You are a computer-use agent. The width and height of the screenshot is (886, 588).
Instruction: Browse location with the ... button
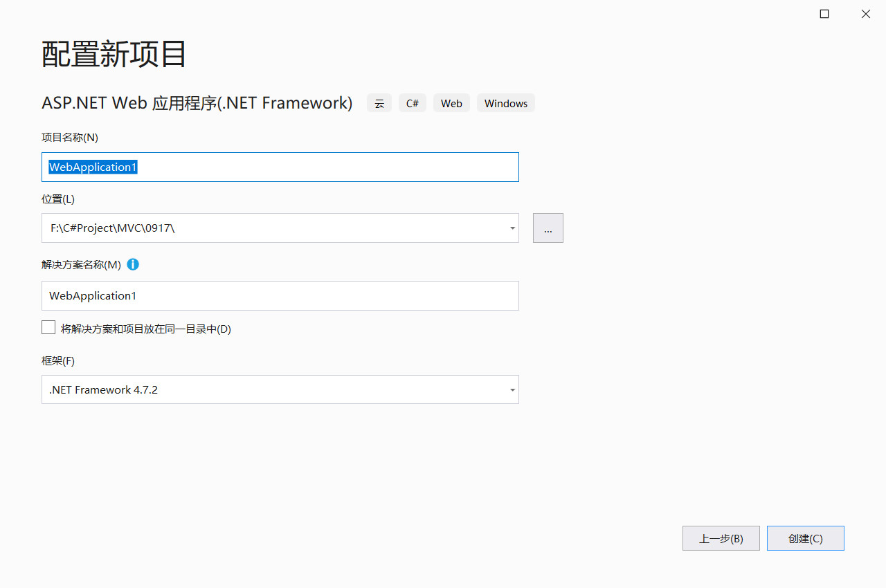[x=548, y=228]
